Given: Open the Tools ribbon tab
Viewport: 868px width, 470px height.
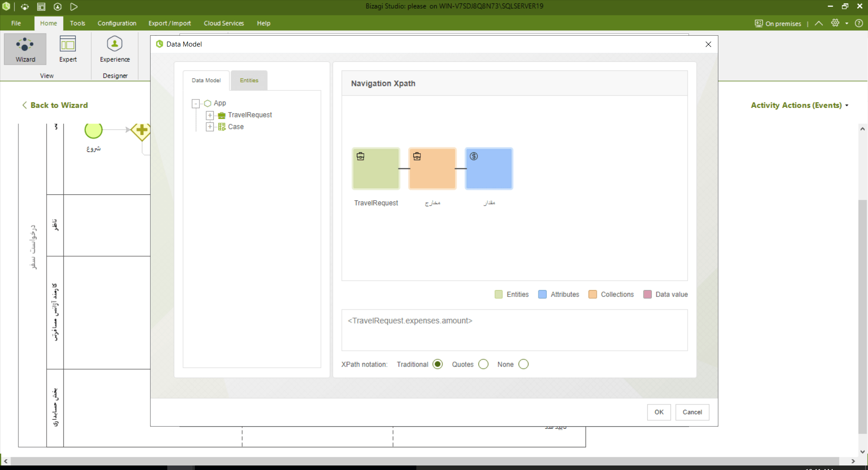Looking at the screenshot, I should (x=77, y=23).
